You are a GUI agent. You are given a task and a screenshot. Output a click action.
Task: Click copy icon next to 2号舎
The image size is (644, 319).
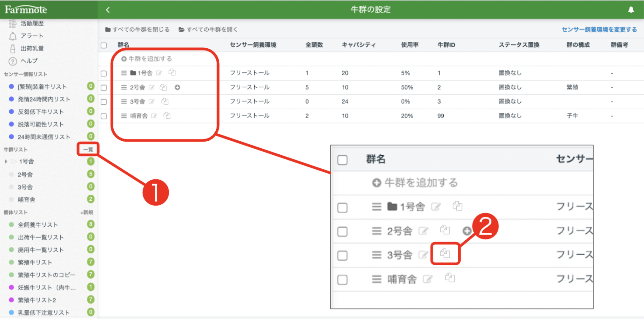[x=163, y=87]
